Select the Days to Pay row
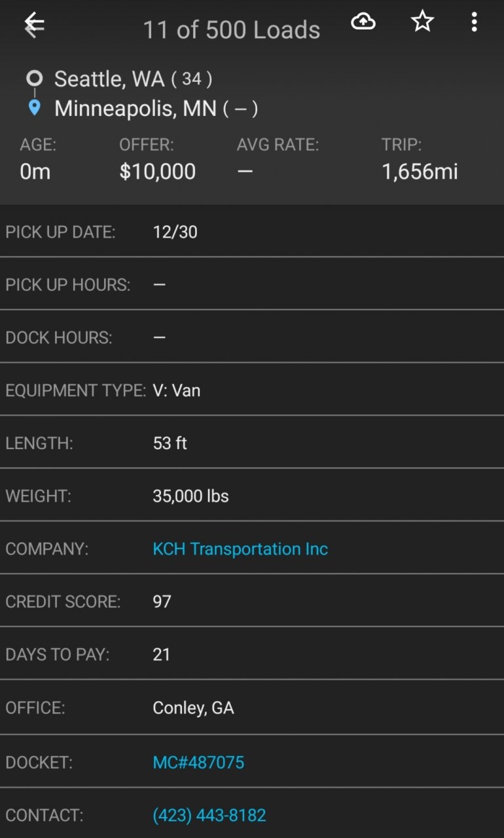 252,655
